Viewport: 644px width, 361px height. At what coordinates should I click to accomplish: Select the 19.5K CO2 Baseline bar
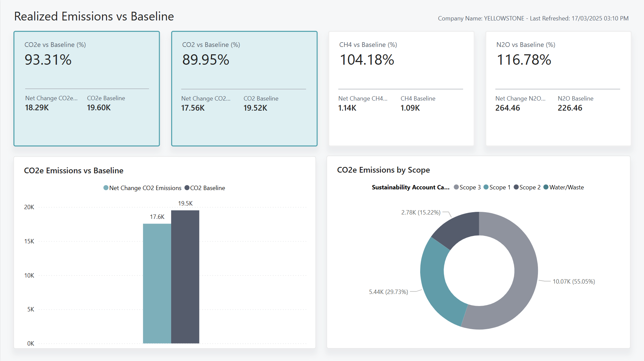pyautogui.click(x=185, y=275)
